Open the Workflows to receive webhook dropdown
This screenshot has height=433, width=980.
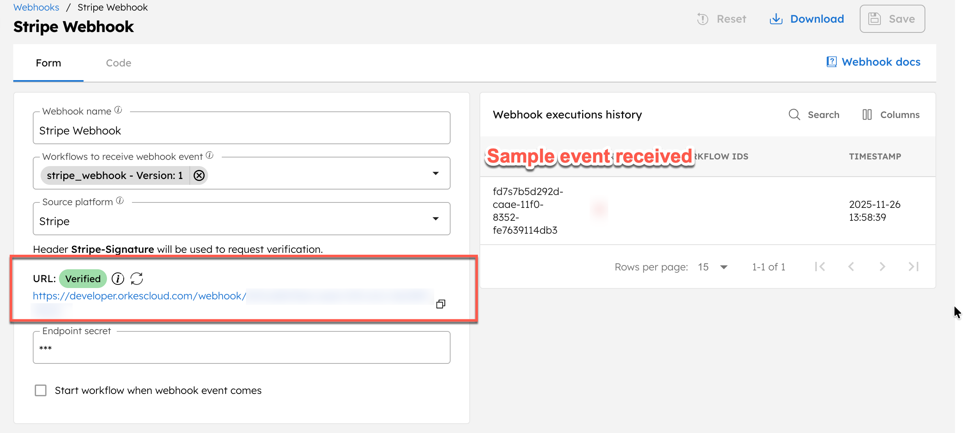pos(436,173)
